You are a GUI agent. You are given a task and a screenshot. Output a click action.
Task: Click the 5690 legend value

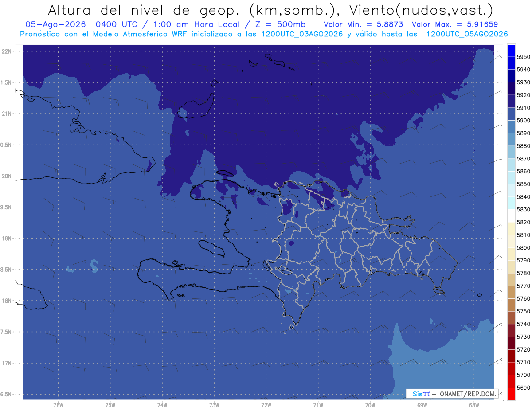pyautogui.click(x=523, y=388)
